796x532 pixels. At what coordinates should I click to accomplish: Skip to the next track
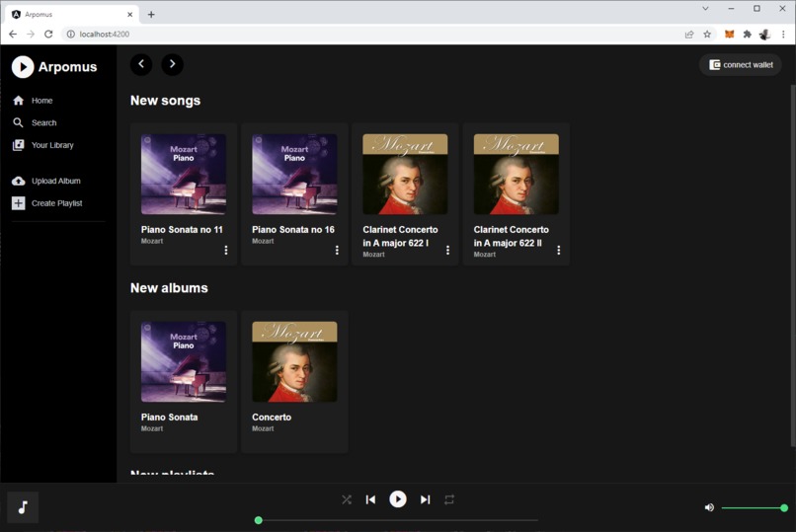425,500
